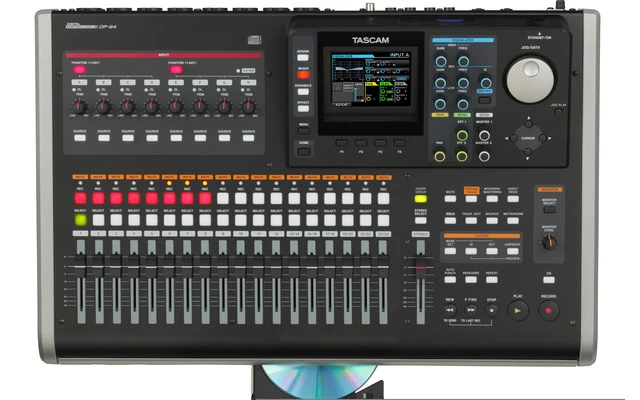
Task: Select the F4 function key
Action: pos(400,143)
